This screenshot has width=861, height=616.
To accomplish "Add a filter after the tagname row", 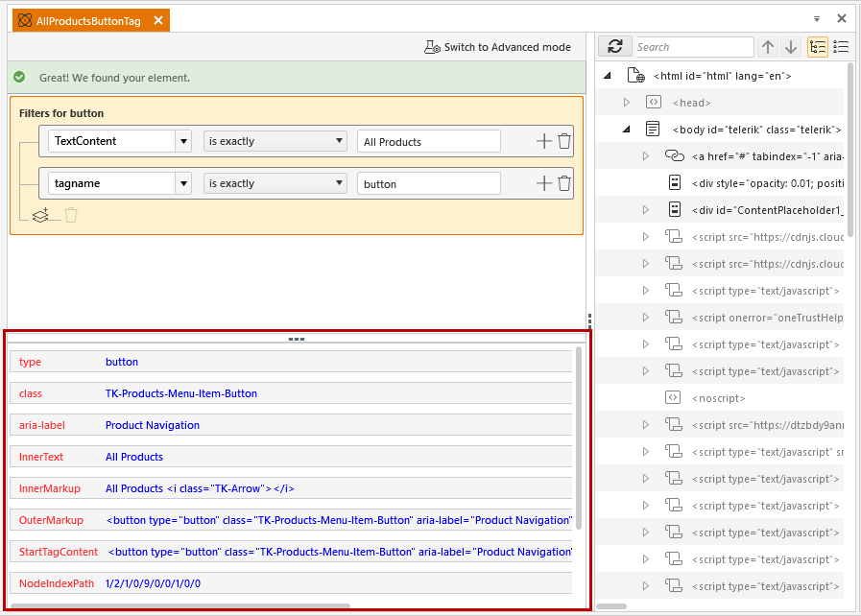I will (x=543, y=183).
